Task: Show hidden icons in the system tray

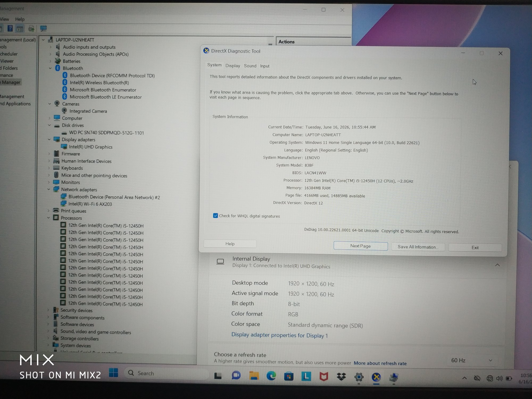Action: (464, 378)
